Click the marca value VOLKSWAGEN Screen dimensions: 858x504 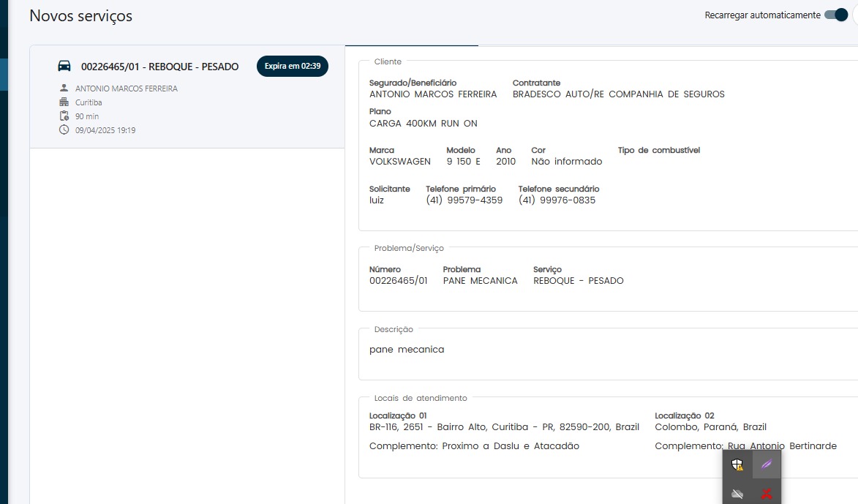(x=399, y=162)
